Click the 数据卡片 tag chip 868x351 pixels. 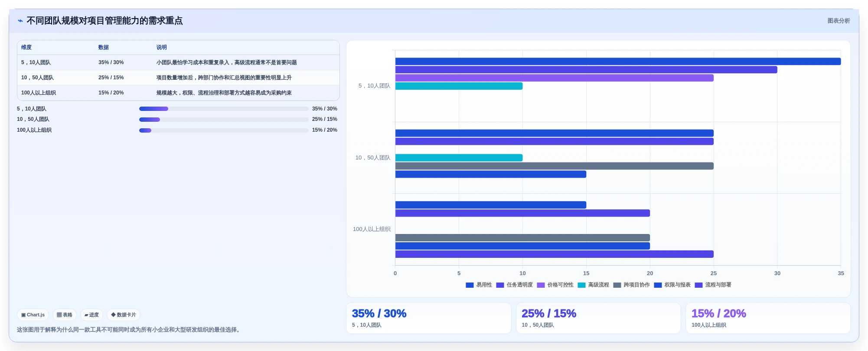click(124, 315)
